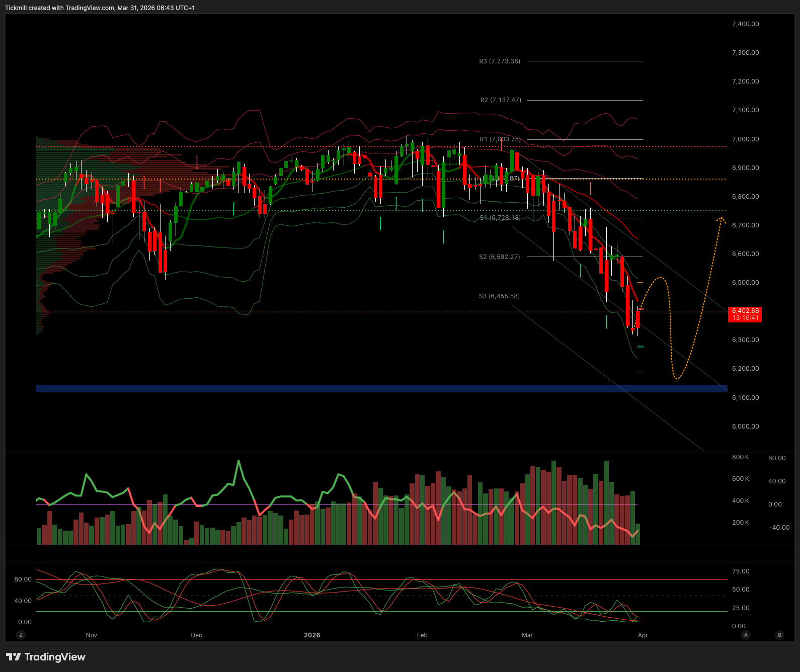Screen dimensions: 800x672
Task: Click the A auto-scale button
Action: (746, 635)
